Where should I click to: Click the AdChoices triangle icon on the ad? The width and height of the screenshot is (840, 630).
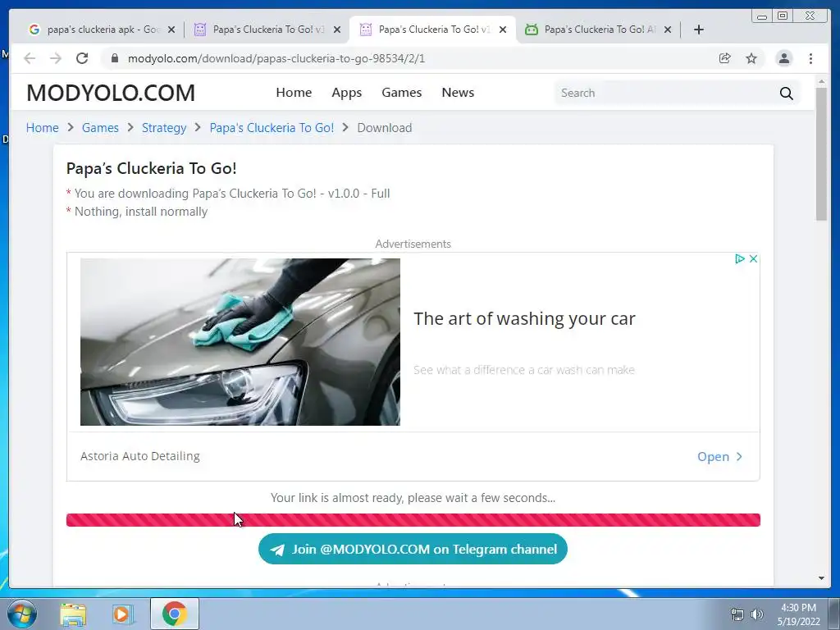[x=740, y=258]
